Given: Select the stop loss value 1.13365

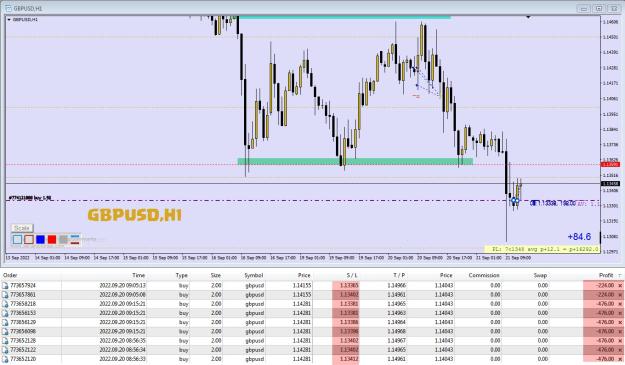Looking at the screenshot, I should (349, 286).
